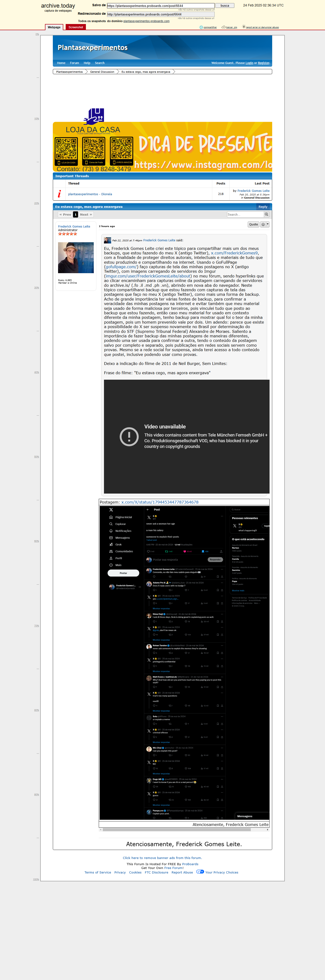Click the compartilhar share icon

[x=201, y=27]
